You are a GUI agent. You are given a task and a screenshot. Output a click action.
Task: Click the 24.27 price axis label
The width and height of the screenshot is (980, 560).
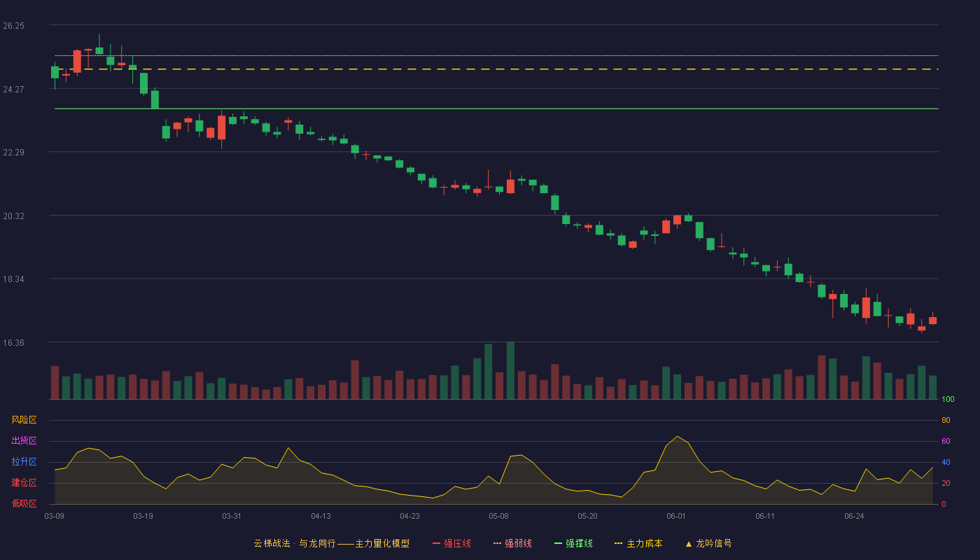13,90
